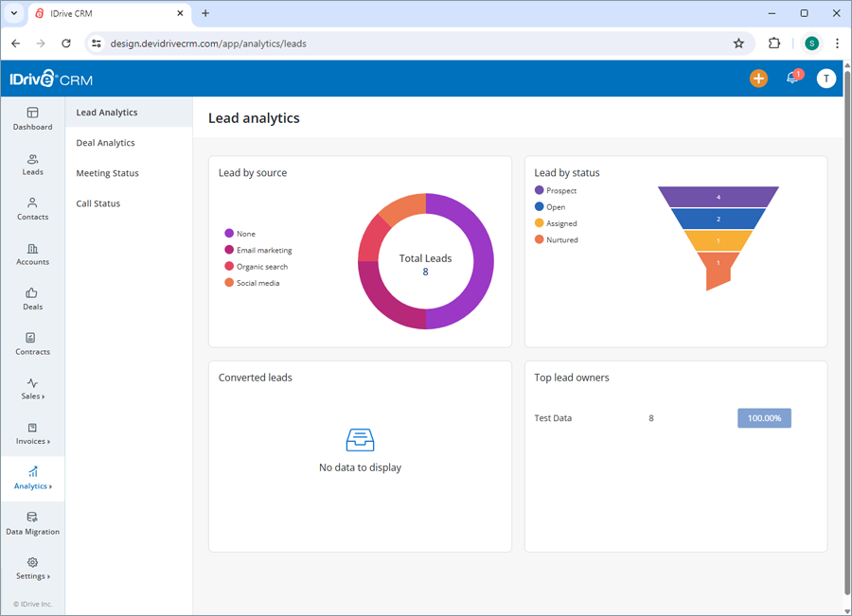Open the Deals section
The height and width of the screenshot is (616, 852).
(x=32, y=300)
